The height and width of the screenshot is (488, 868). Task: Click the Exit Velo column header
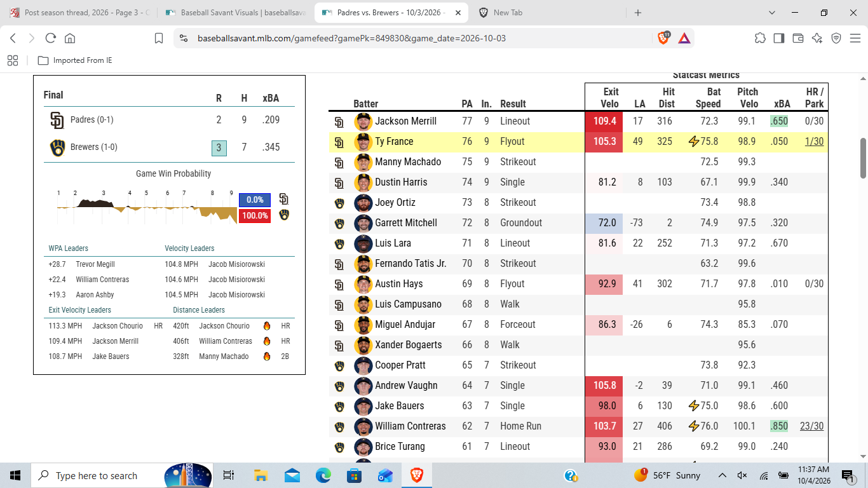[610, 98]
